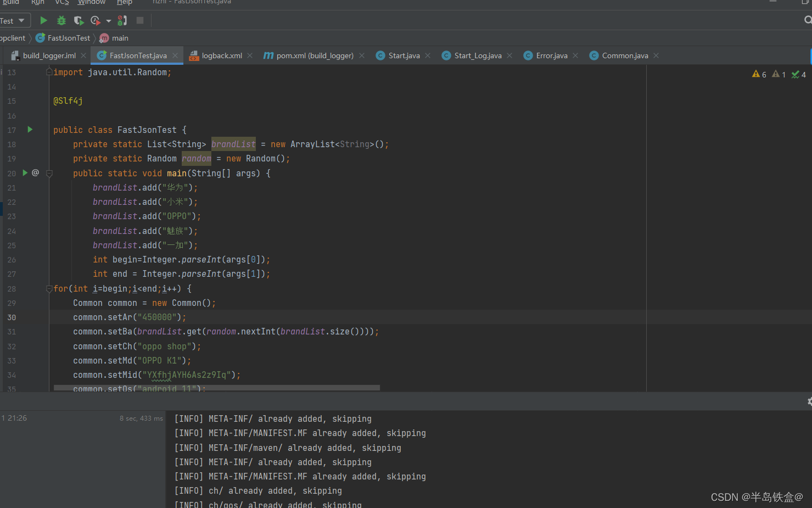Screen dimensions: 812x508
Task: Open the Search Everywhere magnifier icon
Action: pyautogui.click(x=808, y=20)
